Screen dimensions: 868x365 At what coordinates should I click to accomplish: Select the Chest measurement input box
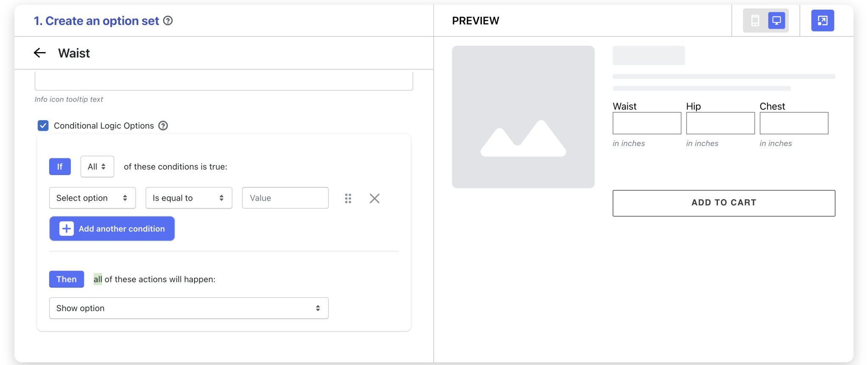tap(793, 123)
